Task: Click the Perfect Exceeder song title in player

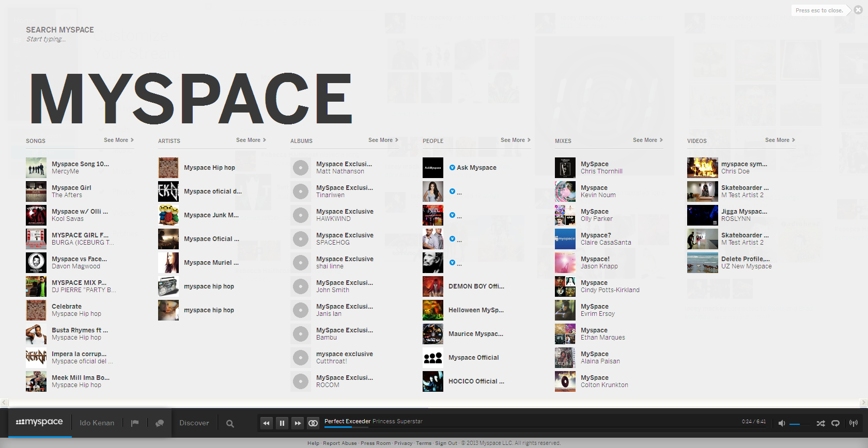Action: click(x=347, y=421)
